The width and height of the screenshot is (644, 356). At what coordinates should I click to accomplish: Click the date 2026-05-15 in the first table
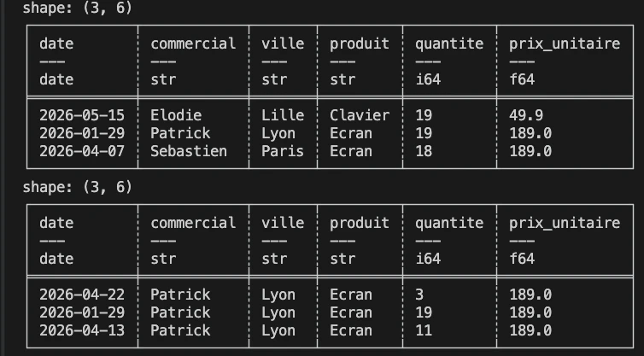(x=82, y=115)
